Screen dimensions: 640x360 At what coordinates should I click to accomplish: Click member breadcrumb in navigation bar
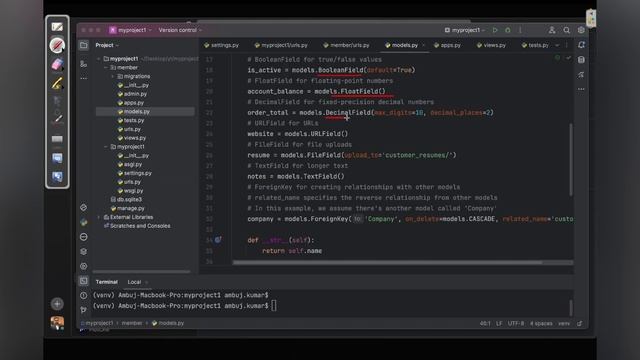(x=132, y=323)
